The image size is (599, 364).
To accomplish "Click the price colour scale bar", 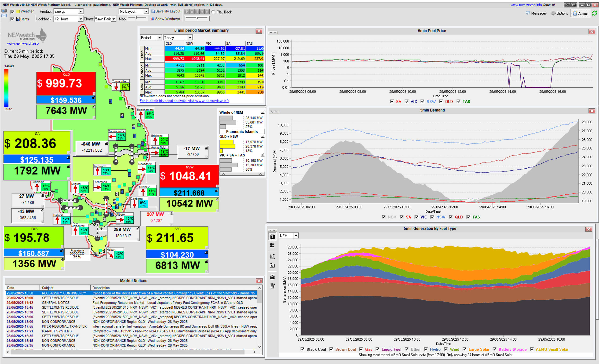I will click(x=6, y=88).
